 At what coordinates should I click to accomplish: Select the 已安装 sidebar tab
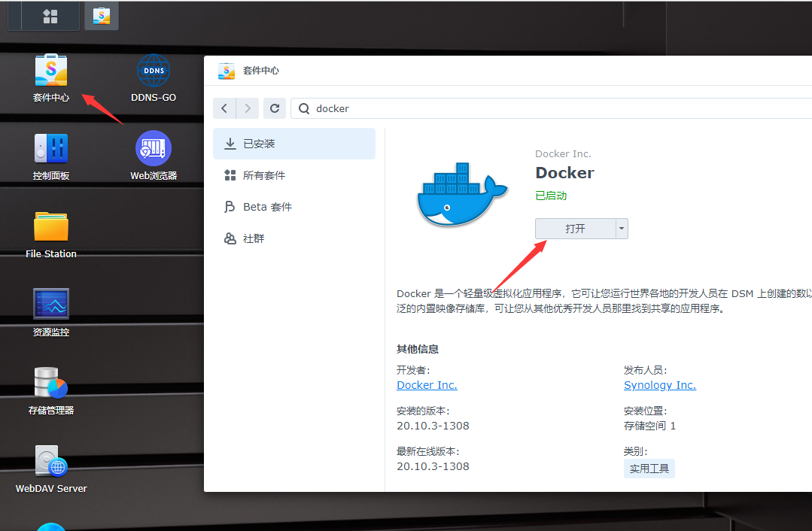(294, 144)
